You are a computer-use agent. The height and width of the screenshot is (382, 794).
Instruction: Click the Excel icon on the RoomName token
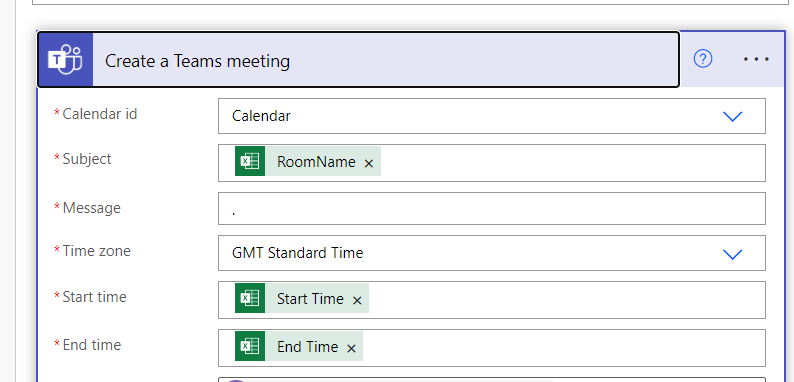pyautogui.click(x=250, y=161)
